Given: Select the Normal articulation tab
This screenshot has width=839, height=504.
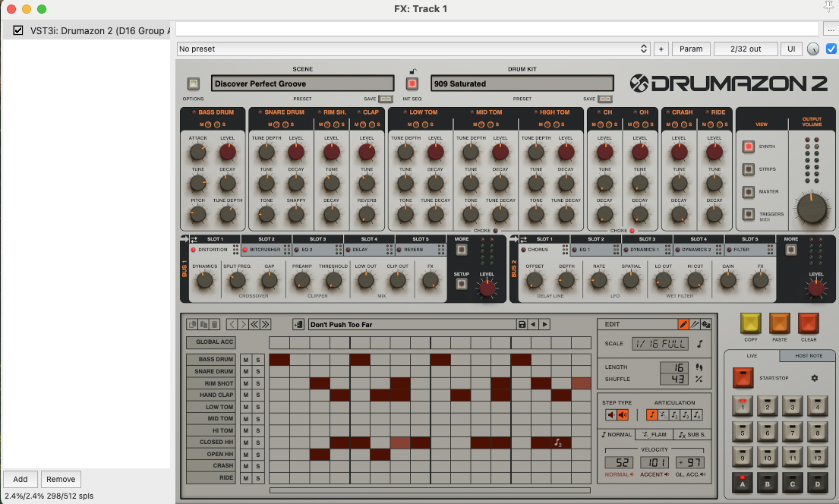Looking at the screenshot, I should (617, 434).
